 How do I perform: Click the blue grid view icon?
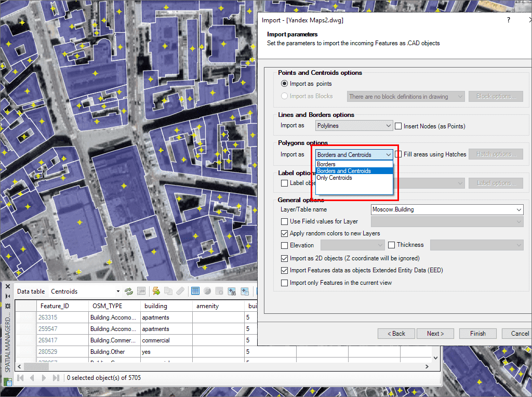195,291
